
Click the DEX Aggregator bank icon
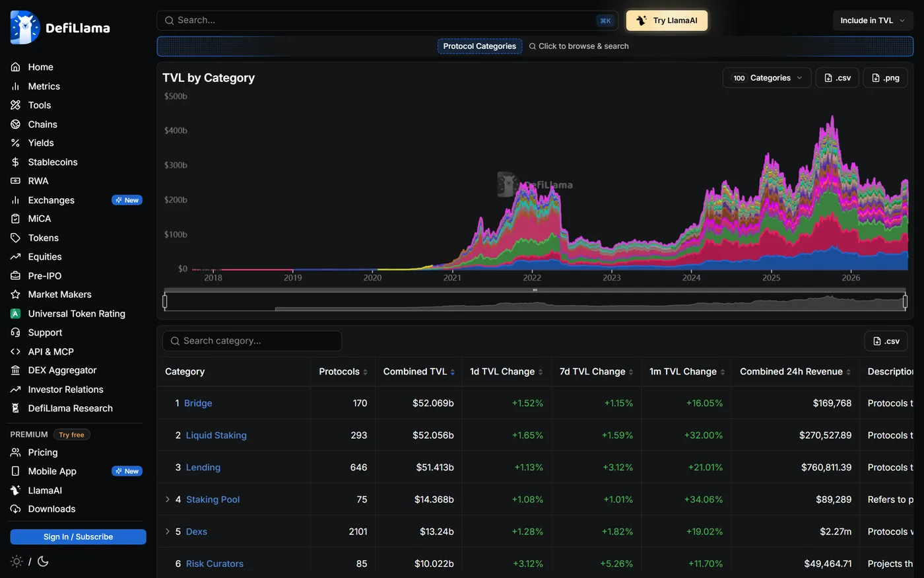(x=15, y=371)
